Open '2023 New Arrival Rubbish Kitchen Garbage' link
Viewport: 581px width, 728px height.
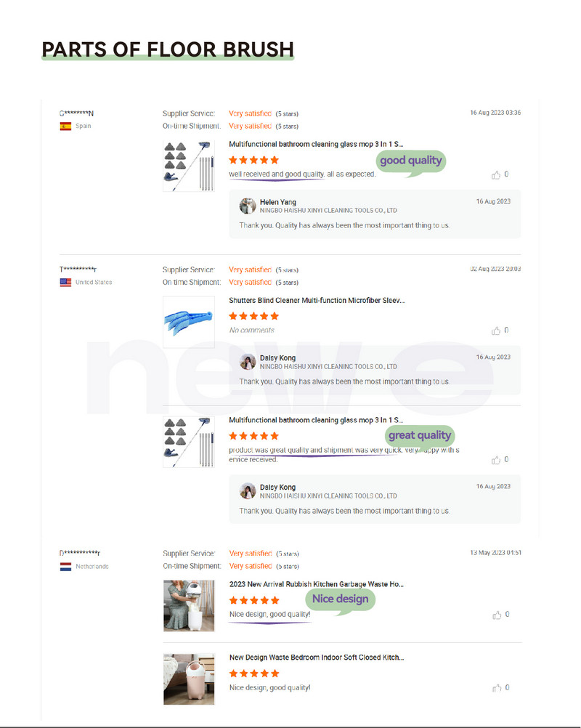point(317,584)
